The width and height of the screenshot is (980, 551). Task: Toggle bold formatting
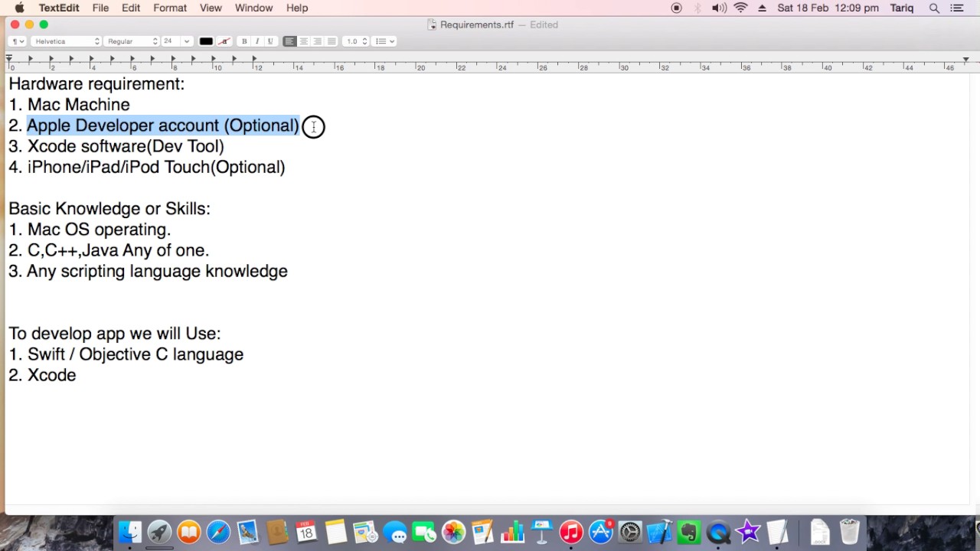point(244,41)
